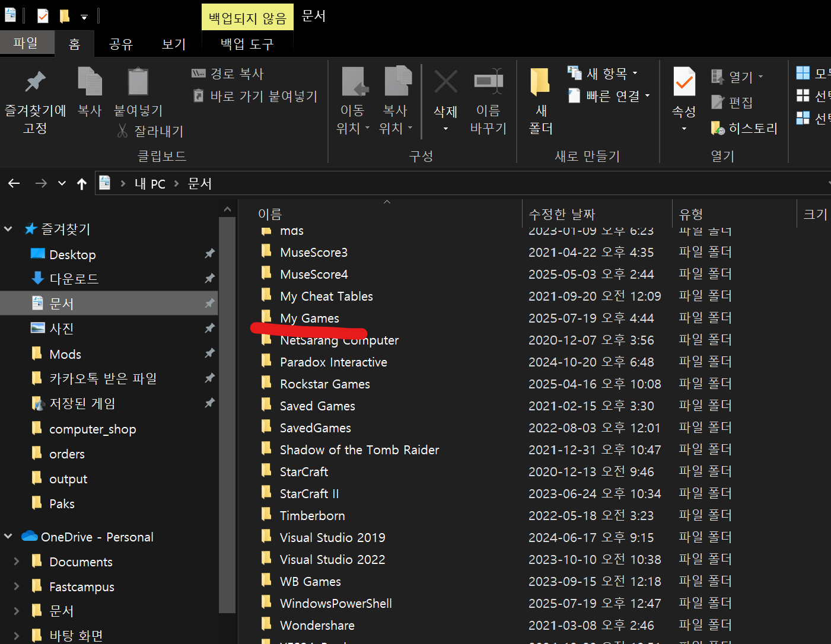Click the quick access properties checkmark icon

(43, 16)
